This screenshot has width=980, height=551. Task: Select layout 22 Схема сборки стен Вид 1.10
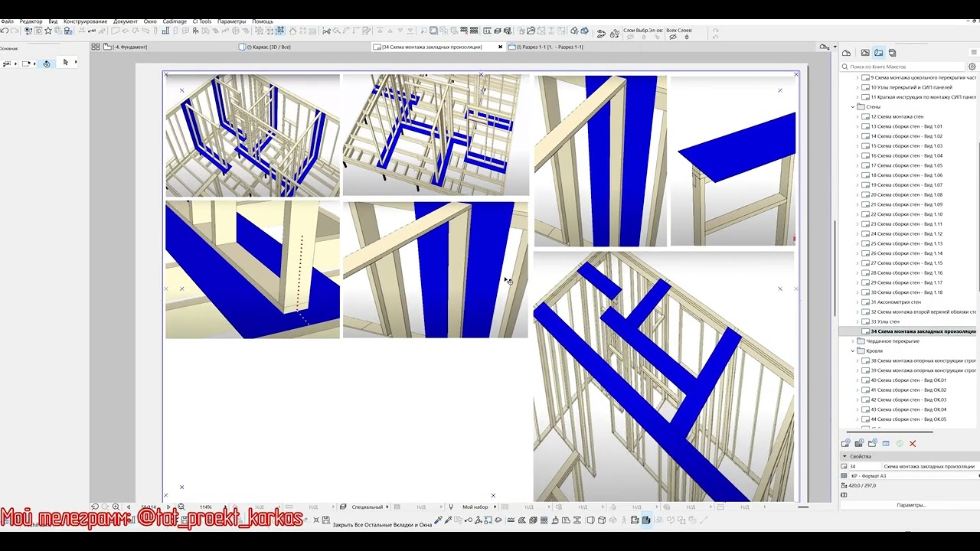(906, 214)
